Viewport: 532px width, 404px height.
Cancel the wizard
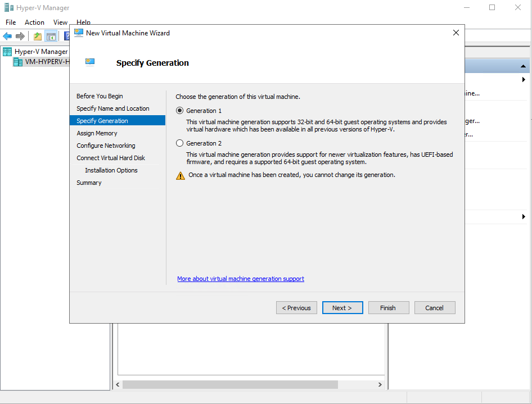pyautogui.click(x=435, y=308)
